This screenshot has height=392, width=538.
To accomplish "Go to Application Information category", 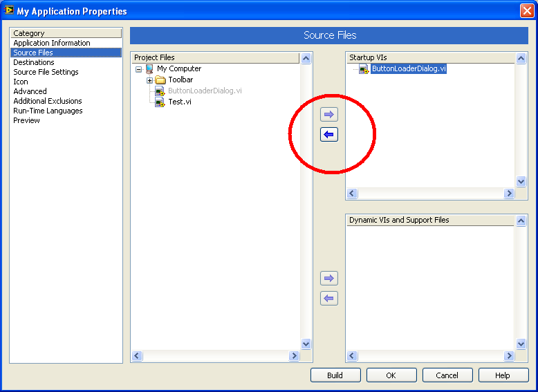I will pos(52,43).
